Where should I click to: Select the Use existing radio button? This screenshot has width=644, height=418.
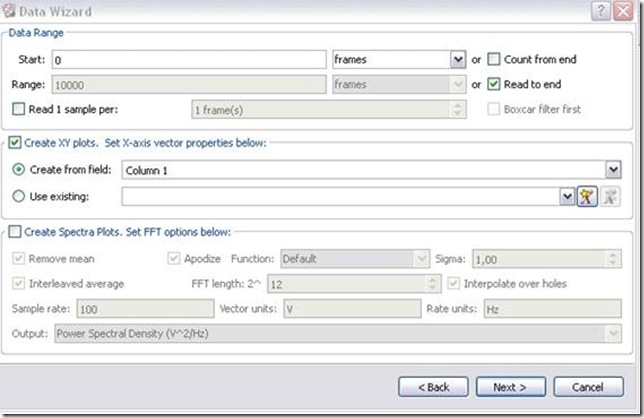pyautogui.click(x=18, y=197)
